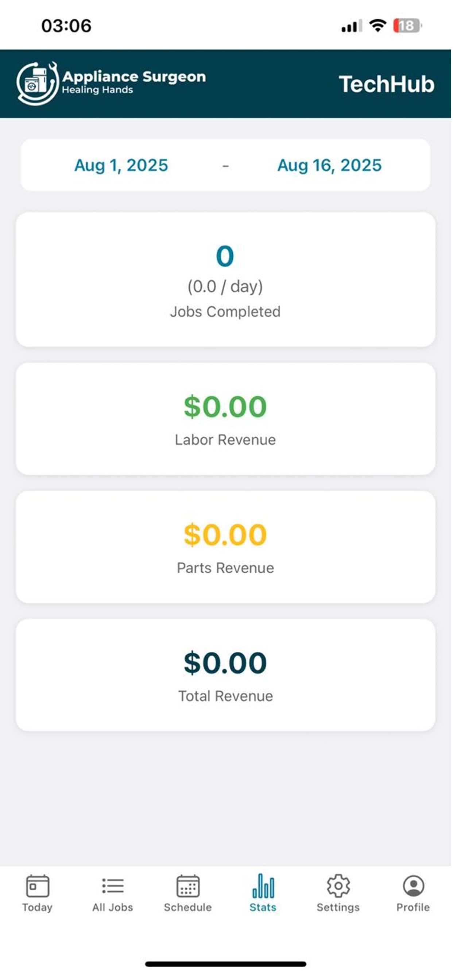Change the Aug 1, 2025 start date
The height and width of the screenshot is (980, 453).
[121, 165]
